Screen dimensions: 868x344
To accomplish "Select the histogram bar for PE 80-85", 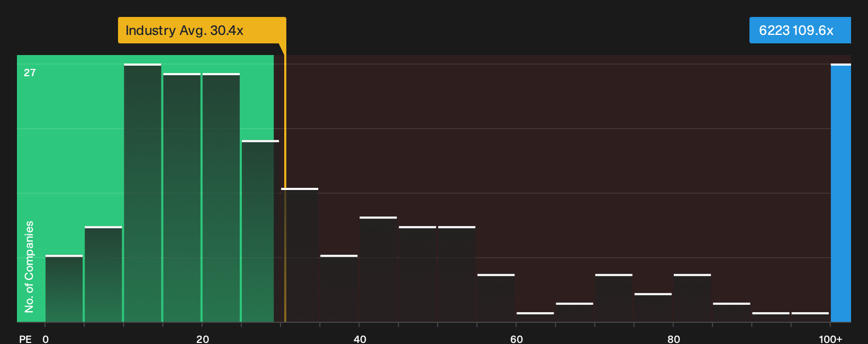I will pyautogui.click(x=692, y=298).
